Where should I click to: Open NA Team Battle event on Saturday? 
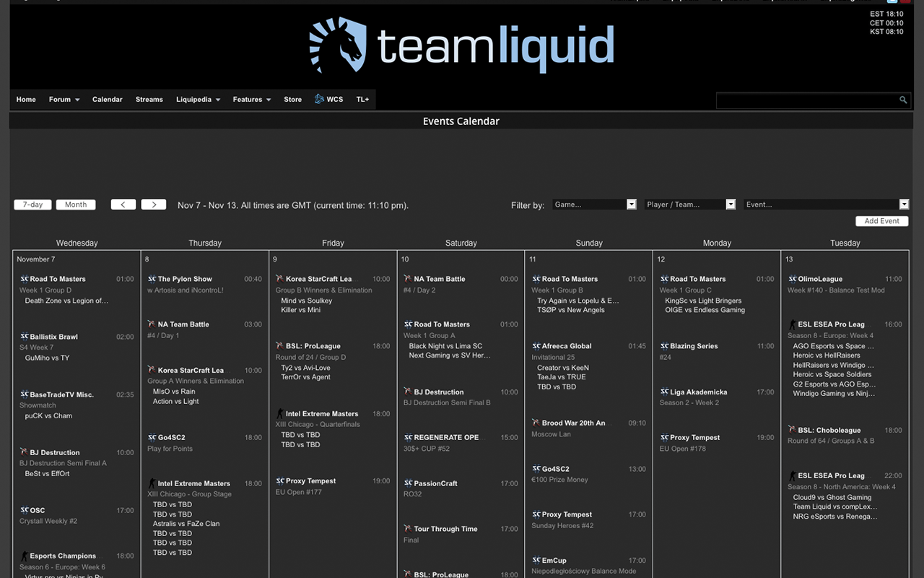pyautogui.click(x=440, y=279)
